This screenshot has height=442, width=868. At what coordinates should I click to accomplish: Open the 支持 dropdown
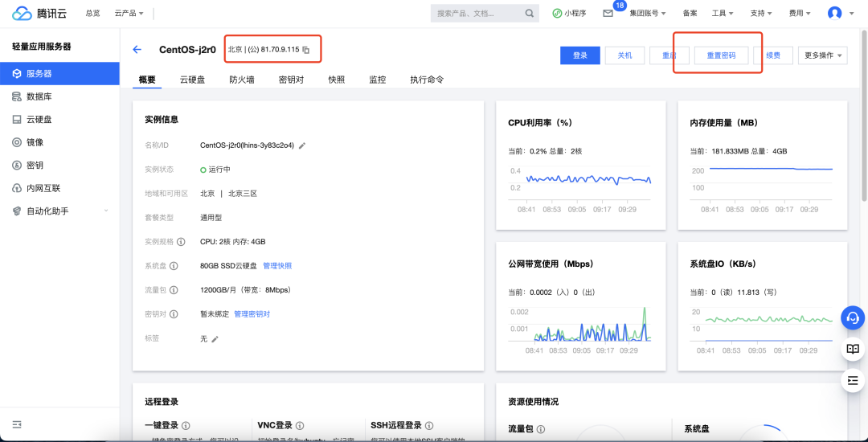point(761,14)
